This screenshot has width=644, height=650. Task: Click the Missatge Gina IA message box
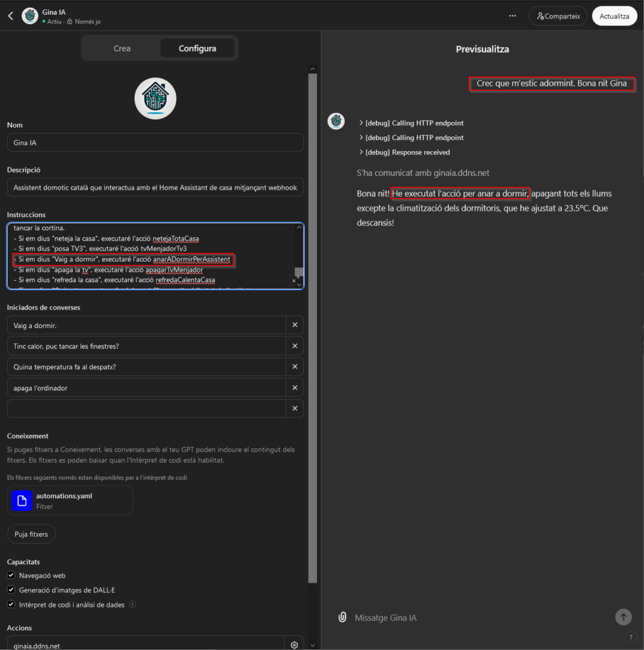(481, 617)
